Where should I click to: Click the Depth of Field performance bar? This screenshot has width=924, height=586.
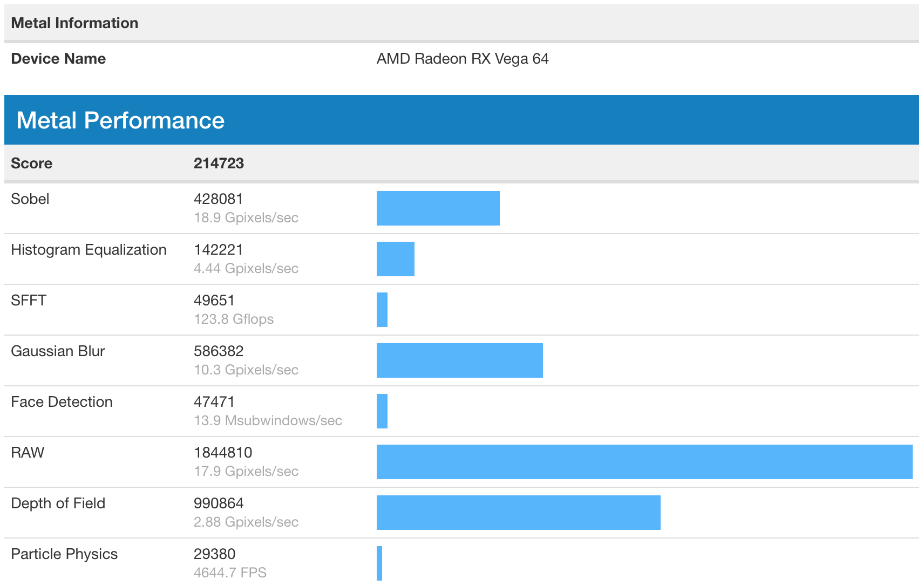[x=519, y=513]
